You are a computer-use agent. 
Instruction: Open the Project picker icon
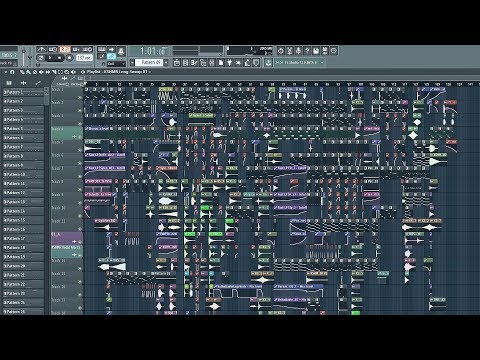pos(221,62)
